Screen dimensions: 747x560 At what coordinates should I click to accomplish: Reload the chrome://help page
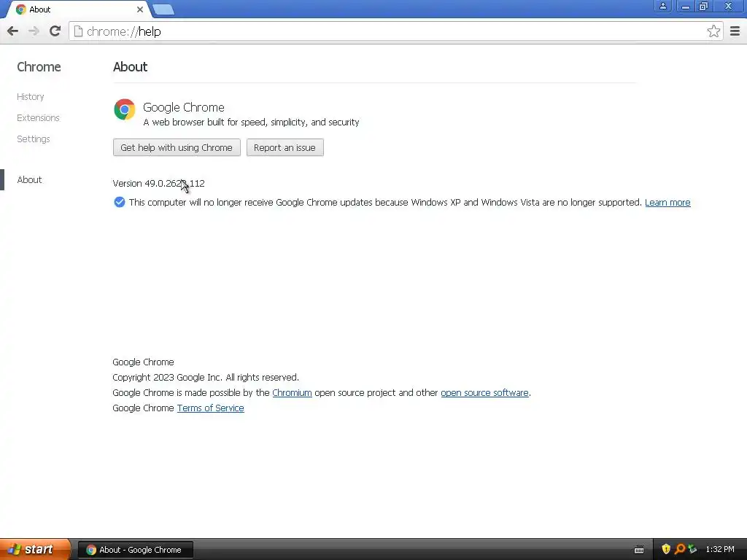point(55,31)
